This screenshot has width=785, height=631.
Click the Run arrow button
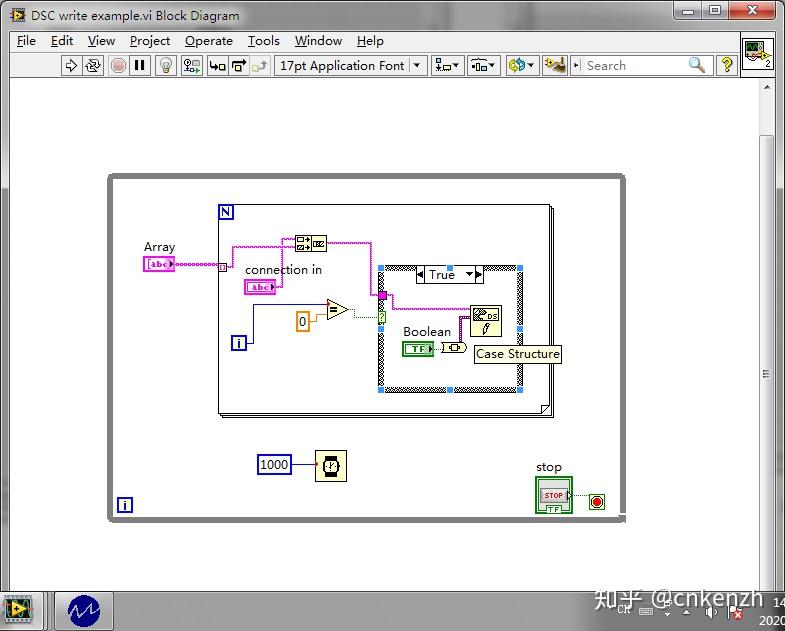click(x=71, y=66)
